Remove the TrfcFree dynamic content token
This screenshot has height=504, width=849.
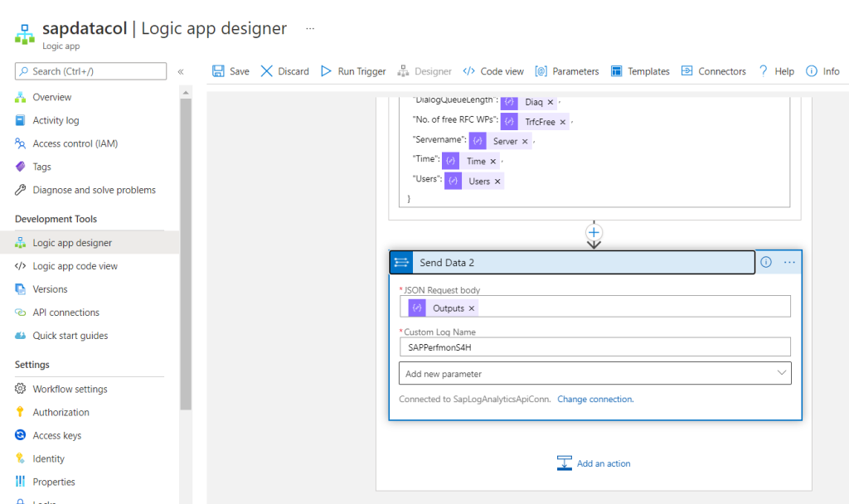click(563, 122)
